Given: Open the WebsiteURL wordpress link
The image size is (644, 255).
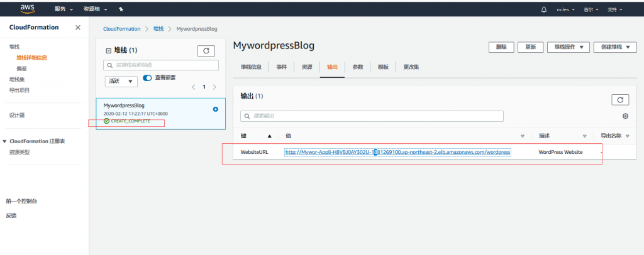Looking at the screenshot, I should coord(397,152).
